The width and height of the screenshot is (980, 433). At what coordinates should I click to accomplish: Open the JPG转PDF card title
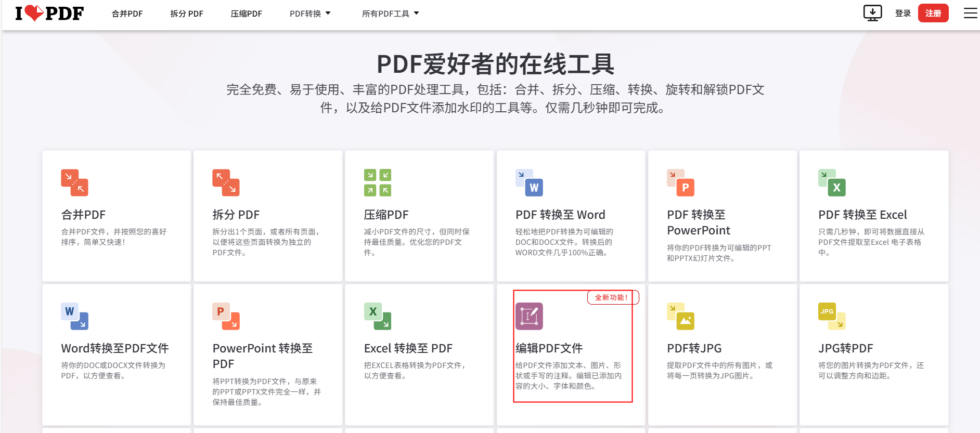[846, 348]
